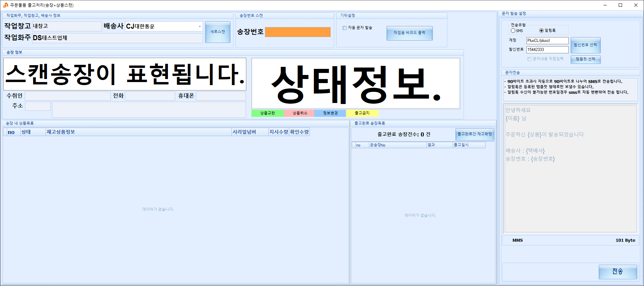
Task: Click the 템플릿 선택 button
Action: pyautogui.click(x=586, y=59)
